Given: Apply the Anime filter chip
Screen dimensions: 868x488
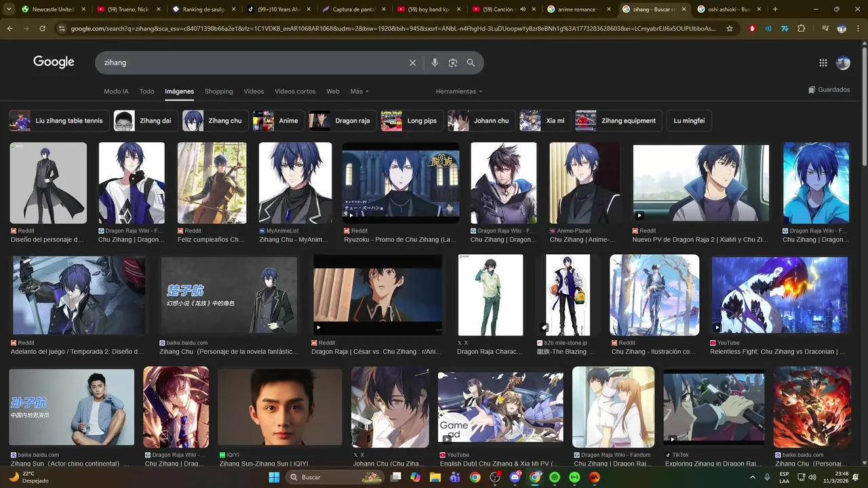Looking at the screenshot, I should pyautogui.click(x=279, y=121).
